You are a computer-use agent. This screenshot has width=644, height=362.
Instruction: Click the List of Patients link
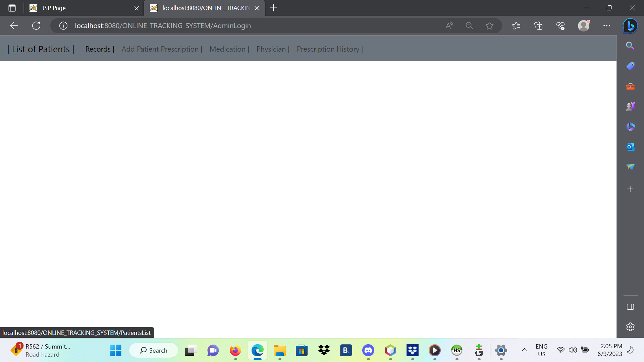(41, 49)
